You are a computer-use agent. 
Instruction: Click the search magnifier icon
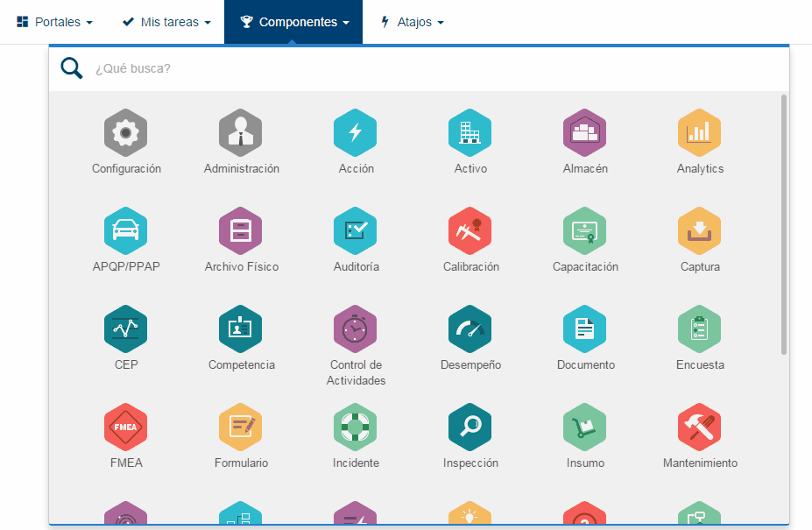point(72,68)
